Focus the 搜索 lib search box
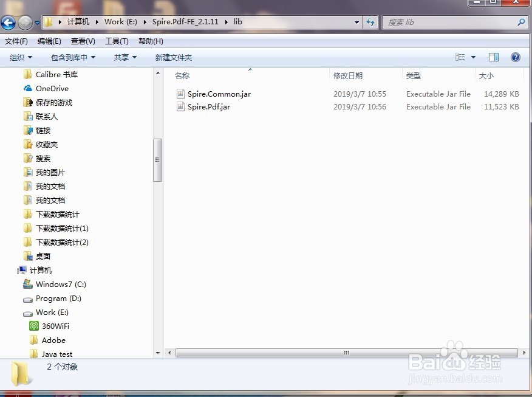Image resolution: width=532 pixels, height=397 pixels. click(455, 22)
